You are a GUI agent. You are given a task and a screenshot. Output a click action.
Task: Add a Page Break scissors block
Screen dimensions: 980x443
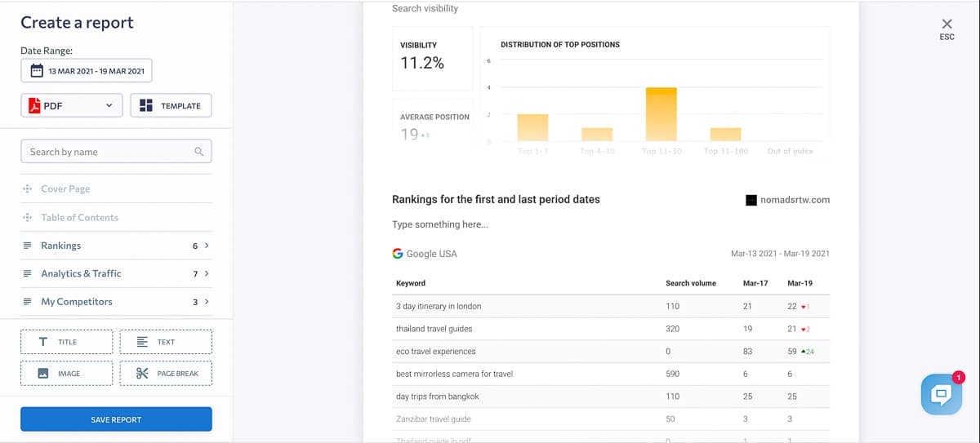(x=166, y=374)
